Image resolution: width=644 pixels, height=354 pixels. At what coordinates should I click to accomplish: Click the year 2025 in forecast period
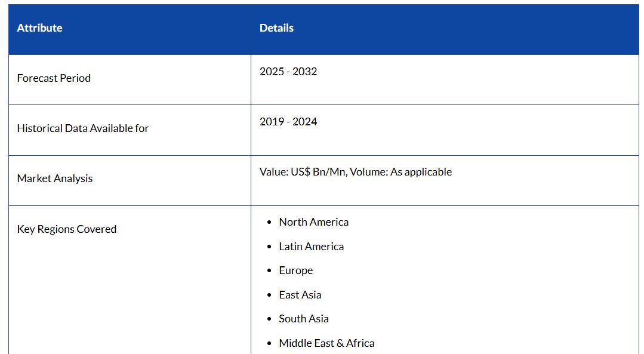point(272,72)
